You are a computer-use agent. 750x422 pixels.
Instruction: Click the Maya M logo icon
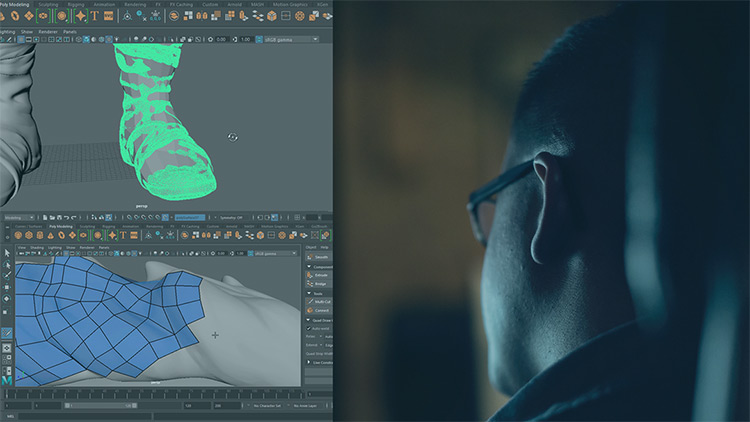7,380
